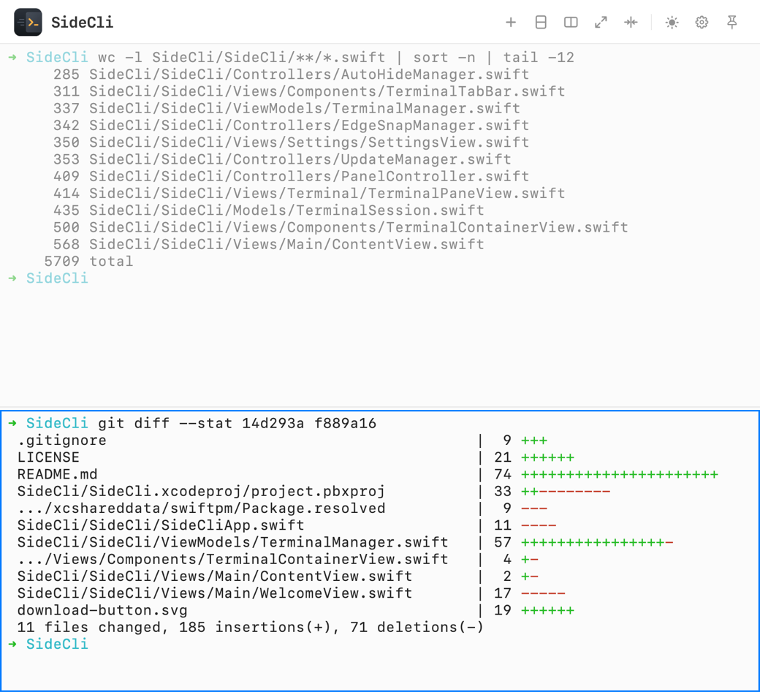Image resolution: width=760 pixels, height=700 pixels.
Task: Select the ViewModels/TerminalManager.swift diff row
Action: (345, 542)
